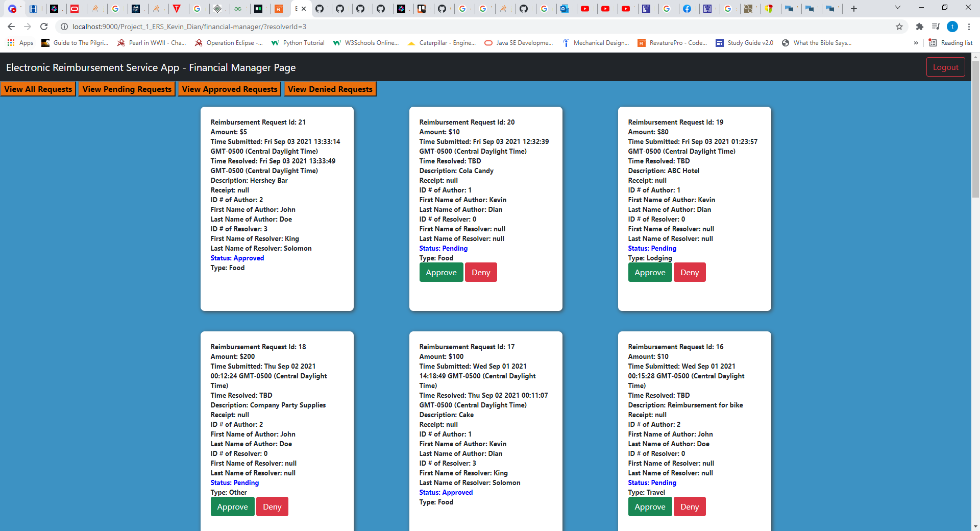This screenshot has width=980, height=531.
Task: Open site info icon in the address bar
Action: point(64,27)
